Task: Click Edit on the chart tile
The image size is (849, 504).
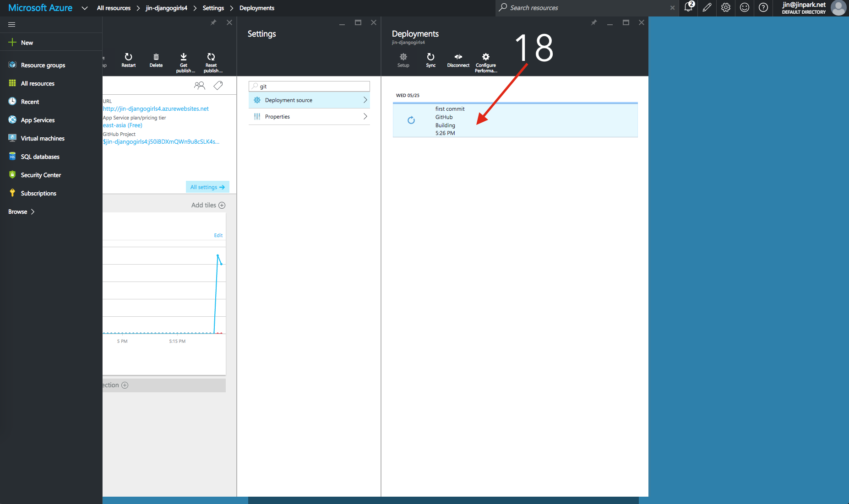Action: 218,235
